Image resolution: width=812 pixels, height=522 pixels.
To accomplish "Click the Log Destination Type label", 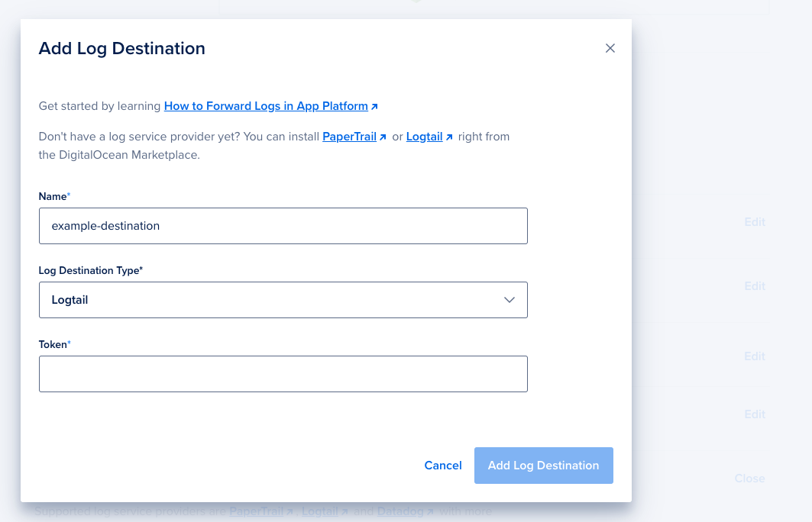I will [x=91, y=271].
